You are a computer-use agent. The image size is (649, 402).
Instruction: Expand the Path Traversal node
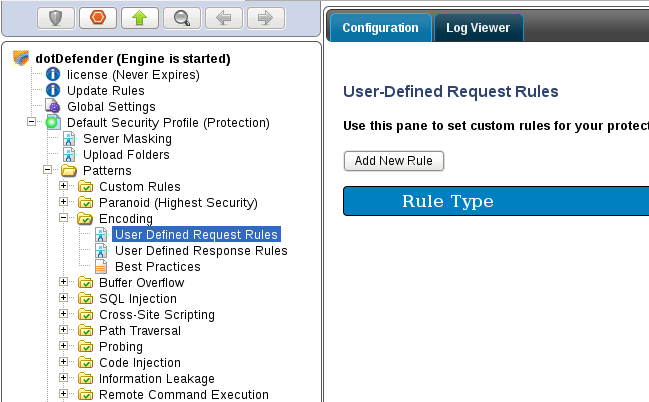click(x=63, y=330)
